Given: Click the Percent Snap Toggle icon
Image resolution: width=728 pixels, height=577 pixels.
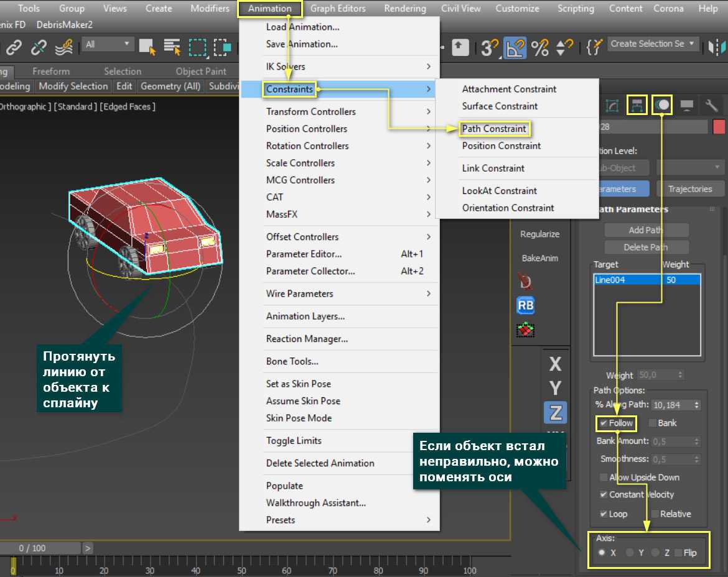Looking at the screenshot, I should (x=539, y=47).
